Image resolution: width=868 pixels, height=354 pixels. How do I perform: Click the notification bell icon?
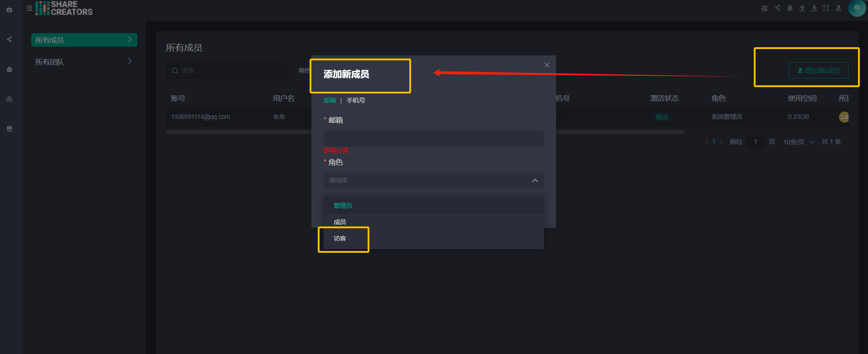coord(790,8)
